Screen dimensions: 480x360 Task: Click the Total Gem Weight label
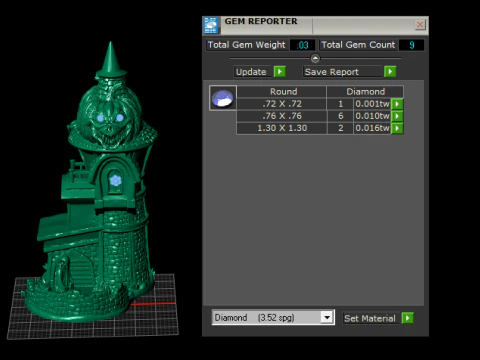pos(247,45)
